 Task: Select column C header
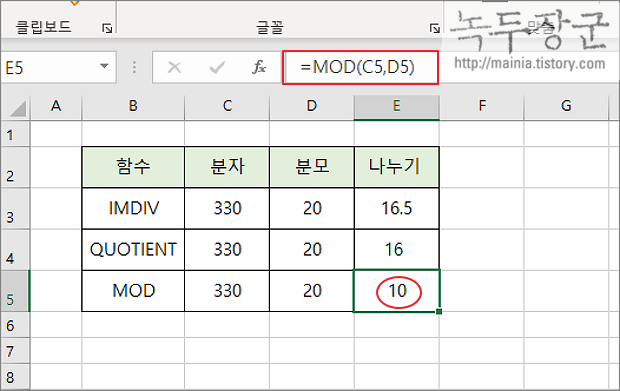click(227, 107)
